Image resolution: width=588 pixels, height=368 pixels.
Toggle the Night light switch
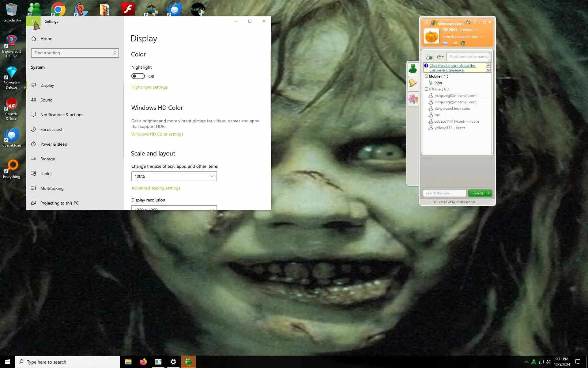138,76
